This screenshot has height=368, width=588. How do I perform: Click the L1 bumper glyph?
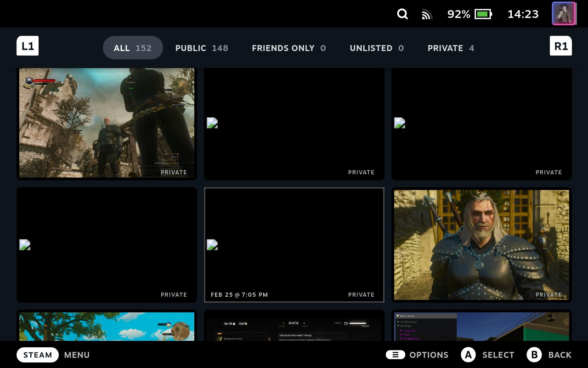(x=28, y=46)
